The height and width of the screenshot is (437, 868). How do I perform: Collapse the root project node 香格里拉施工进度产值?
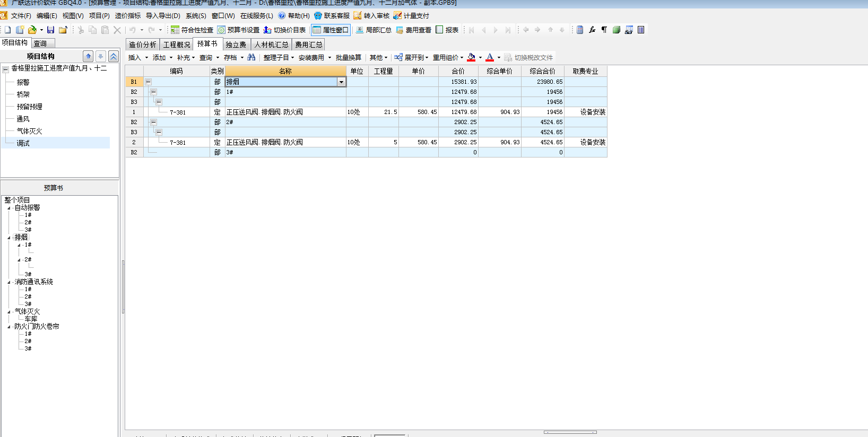tap(6, 68)
